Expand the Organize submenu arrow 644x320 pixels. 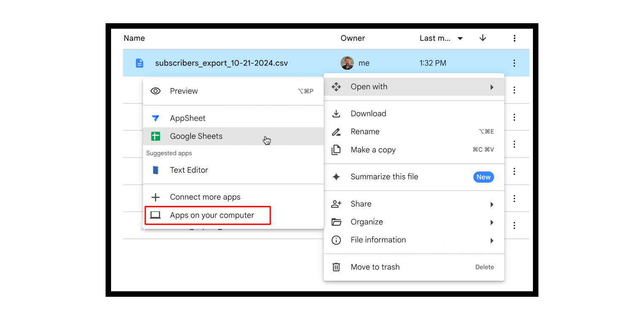pos(492,222)
